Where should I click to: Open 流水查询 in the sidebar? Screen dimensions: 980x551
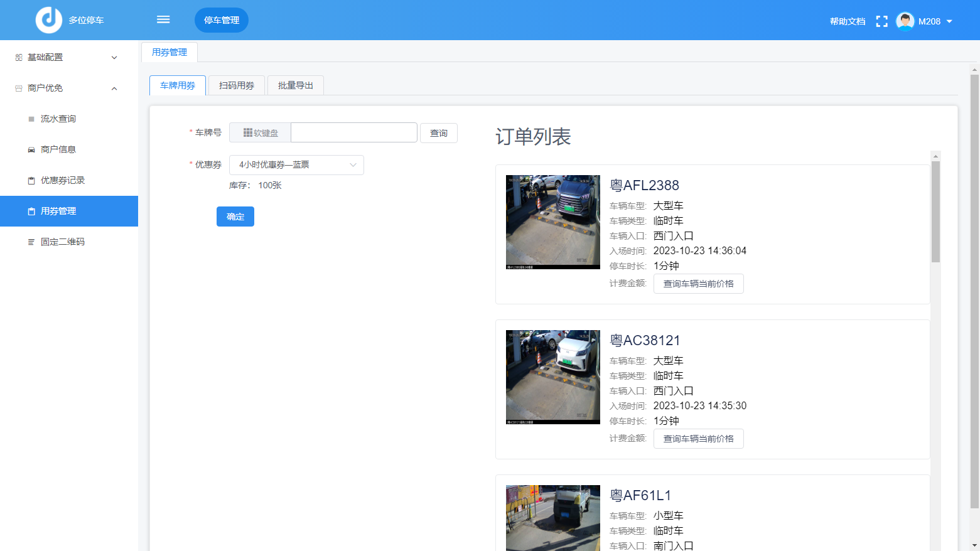(x=69, y=119)
